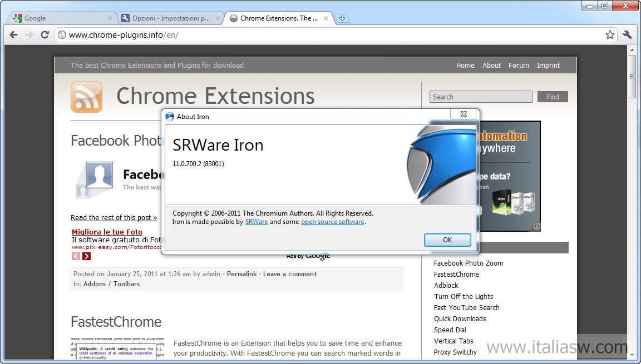Click the FastestChrome post heading
The image size is (641, 364).
(116, 322)
